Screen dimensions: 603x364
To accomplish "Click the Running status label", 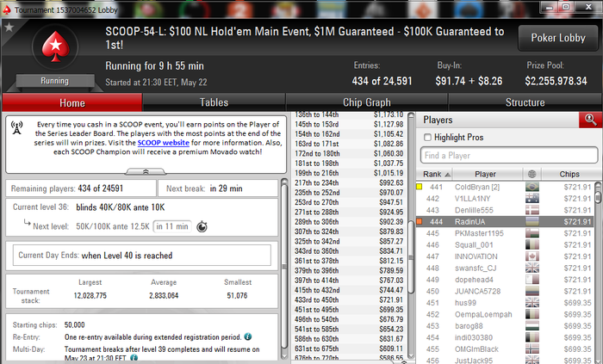I will coord(54,81).
